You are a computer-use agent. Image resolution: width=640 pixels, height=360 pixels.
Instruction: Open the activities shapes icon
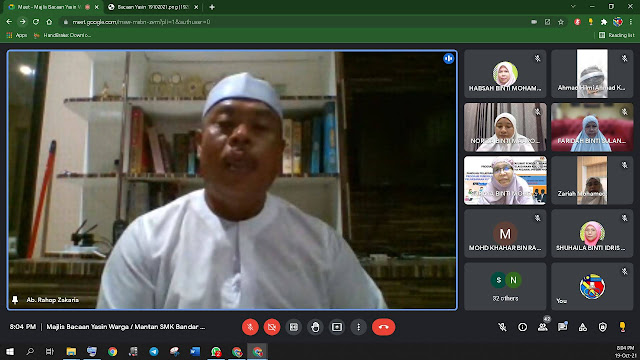(582, 327)
